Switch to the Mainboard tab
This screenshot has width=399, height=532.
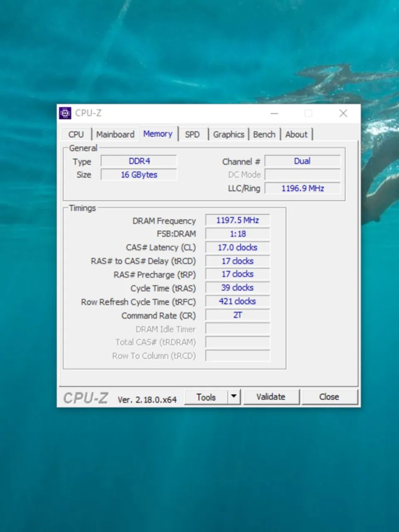click(x=116, y=135)
